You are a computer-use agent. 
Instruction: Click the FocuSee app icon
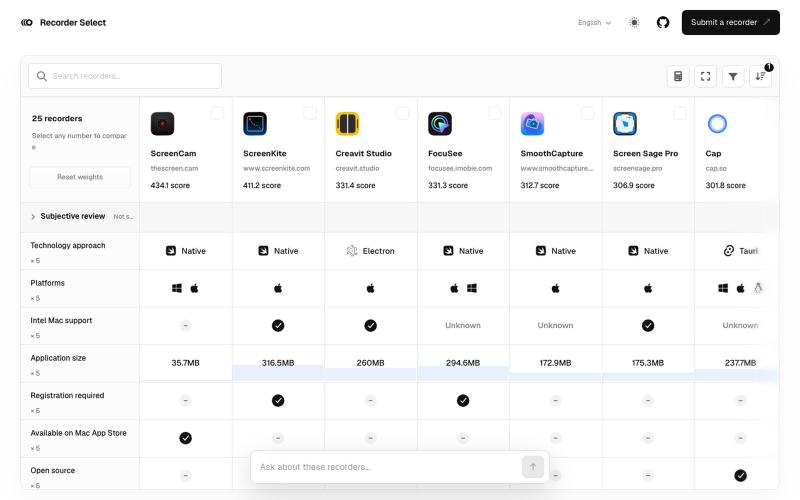click(x=440, y=124)
